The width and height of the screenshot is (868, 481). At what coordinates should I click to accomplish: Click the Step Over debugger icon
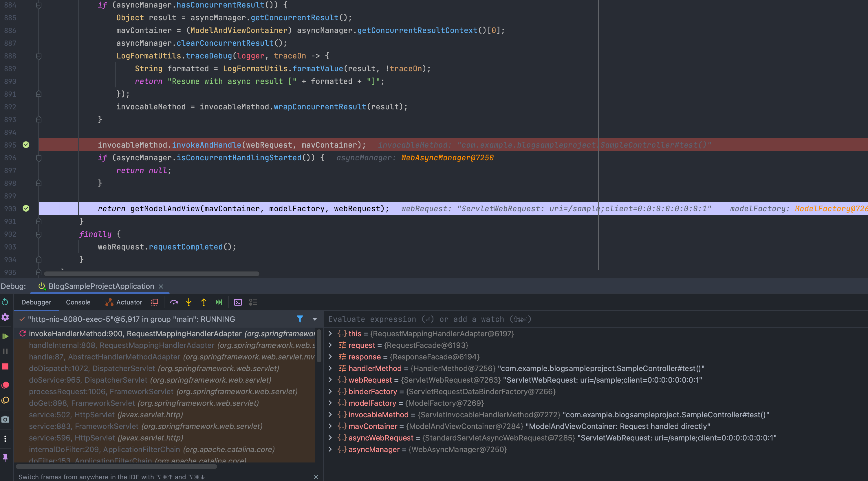[x=174, y=302]
